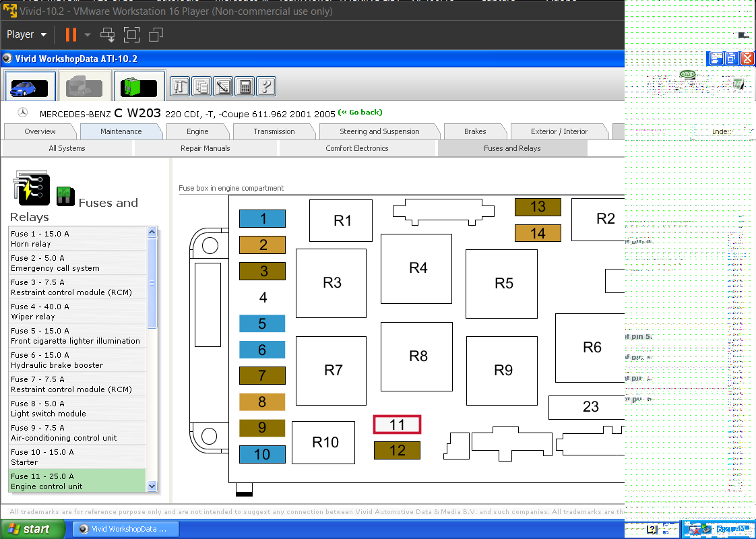The image size is (756, 539).
Task: Select Fuse 1 Horn relay in list
Action: (77, 239)
